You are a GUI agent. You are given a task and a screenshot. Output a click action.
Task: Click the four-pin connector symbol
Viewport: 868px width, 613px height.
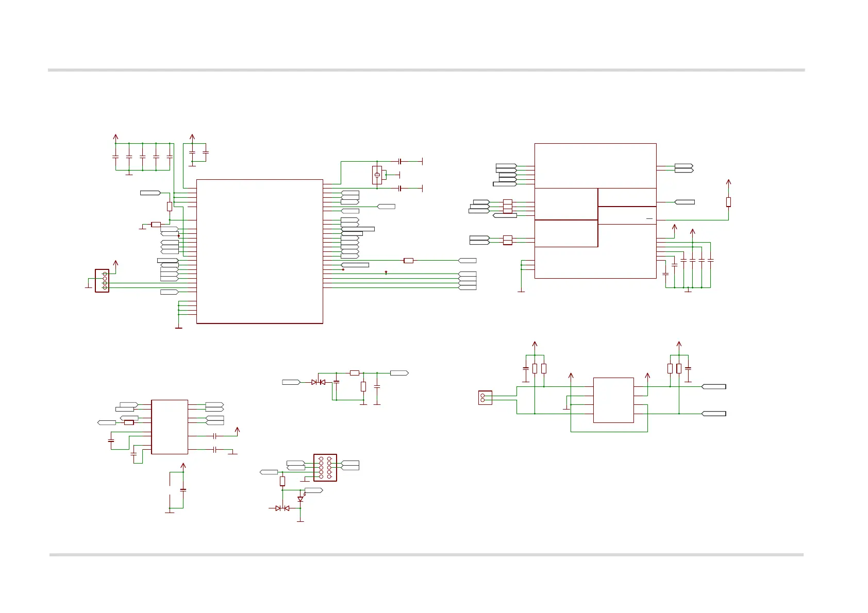pos(102,281)
